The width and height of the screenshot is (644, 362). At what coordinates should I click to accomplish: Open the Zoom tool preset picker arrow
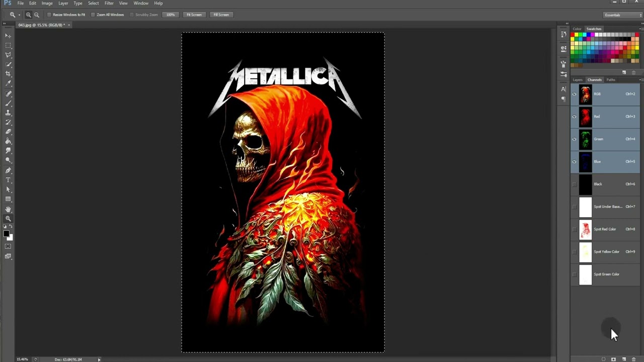pyautogui.click(x=19, y=15)
